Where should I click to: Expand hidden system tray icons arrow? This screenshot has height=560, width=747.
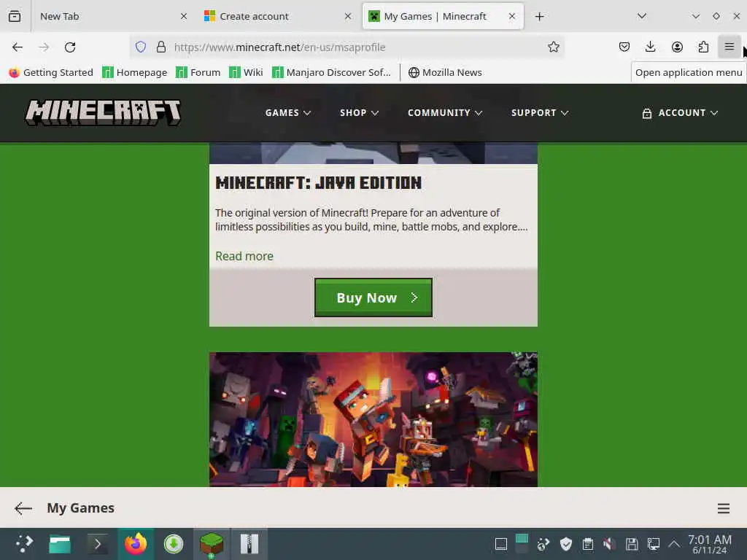click(673, 544)
